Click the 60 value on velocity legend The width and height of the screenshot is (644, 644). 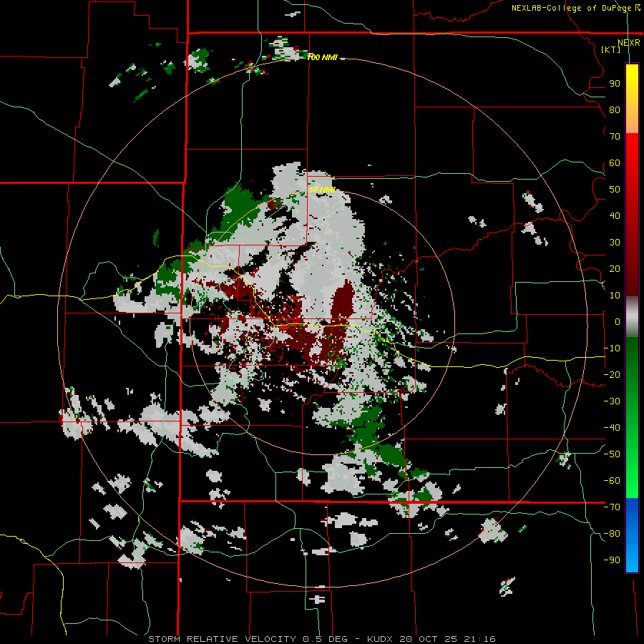tap(615, 163)
